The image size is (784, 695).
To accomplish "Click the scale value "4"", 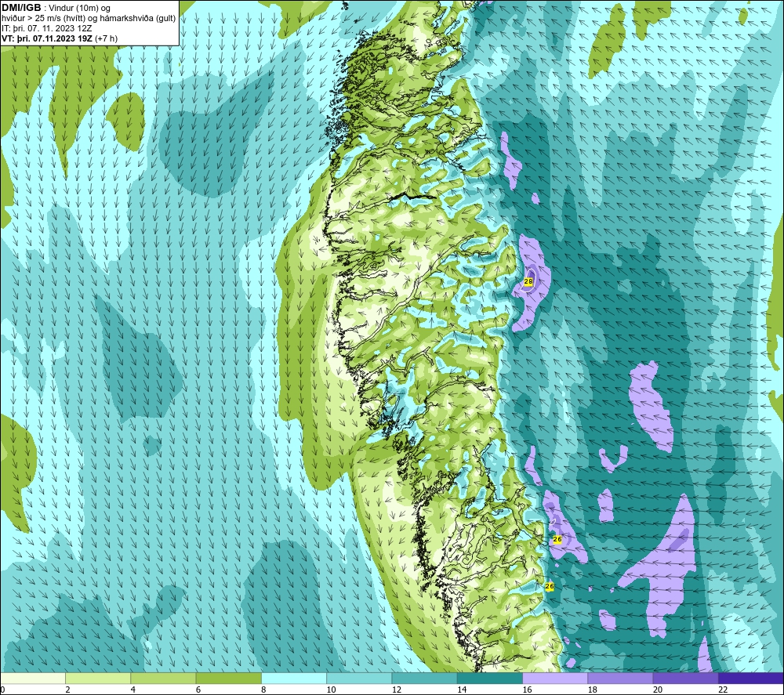I will [x=133, y=690].
